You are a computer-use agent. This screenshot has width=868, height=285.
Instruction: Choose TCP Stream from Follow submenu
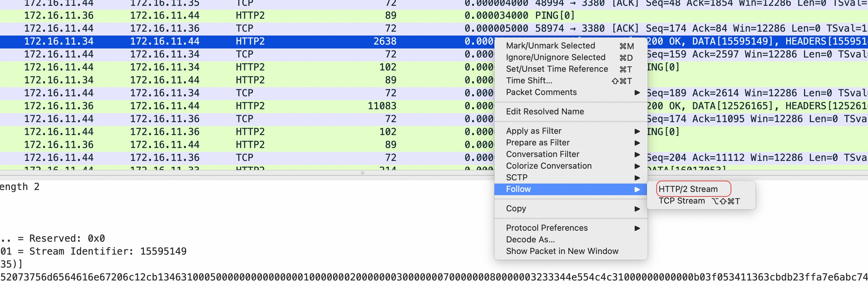681,201
